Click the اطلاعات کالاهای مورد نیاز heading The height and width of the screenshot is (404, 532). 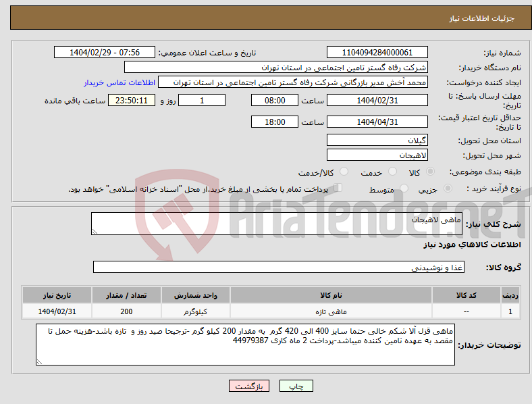(472, 245)
